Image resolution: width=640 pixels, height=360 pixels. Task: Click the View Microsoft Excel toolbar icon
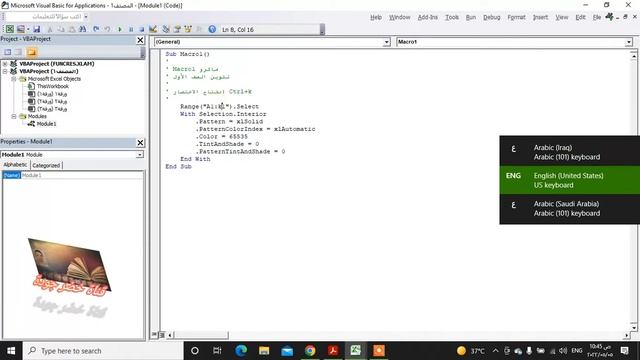(10, 29)
